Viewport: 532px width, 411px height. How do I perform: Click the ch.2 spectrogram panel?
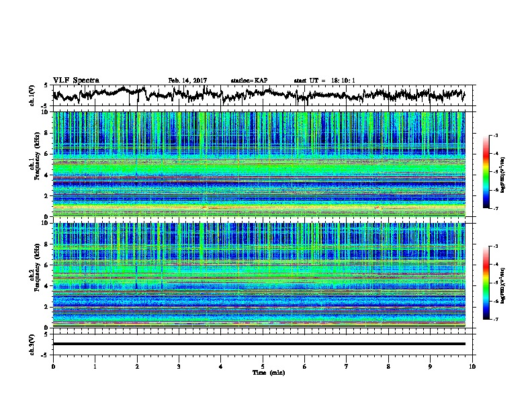point(259,275)
